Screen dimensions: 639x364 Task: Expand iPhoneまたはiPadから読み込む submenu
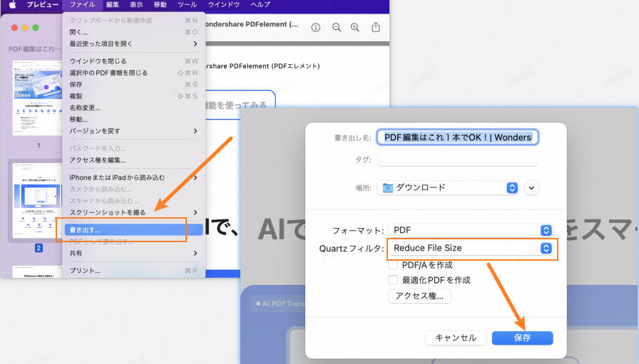pos(133,177)
